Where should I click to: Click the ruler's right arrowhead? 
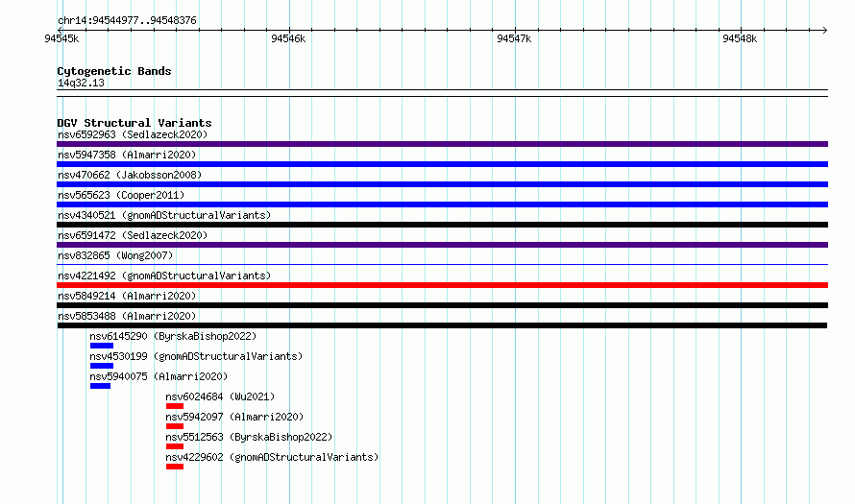pos(825,31)
